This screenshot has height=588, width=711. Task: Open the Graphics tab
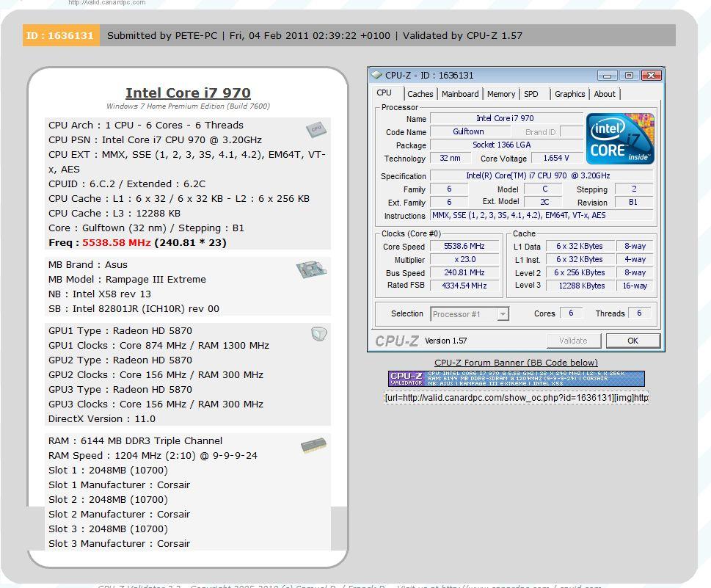(569, 94)
